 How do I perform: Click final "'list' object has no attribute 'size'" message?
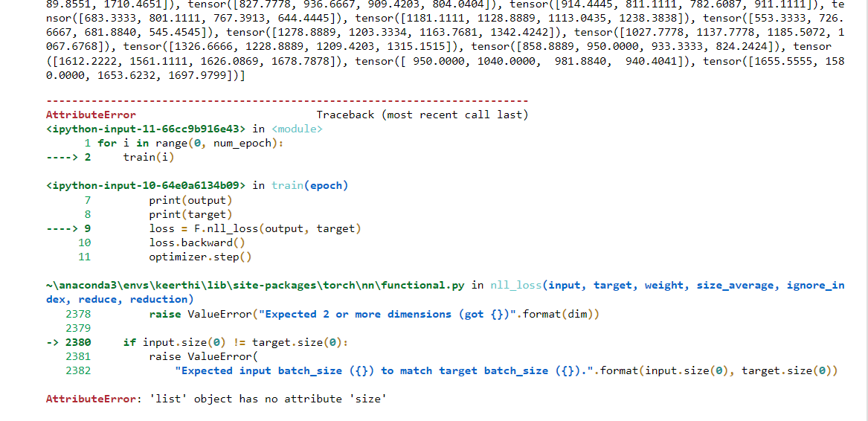pos(268,399)
